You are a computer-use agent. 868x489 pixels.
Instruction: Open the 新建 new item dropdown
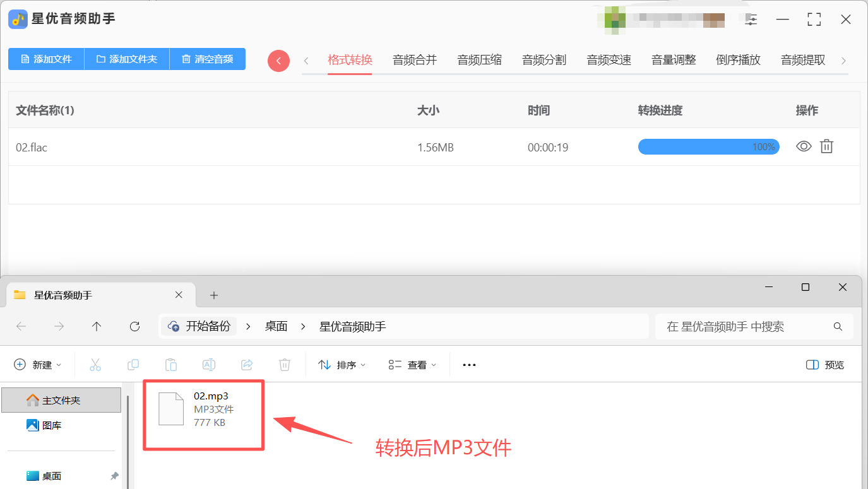point(38,365)
